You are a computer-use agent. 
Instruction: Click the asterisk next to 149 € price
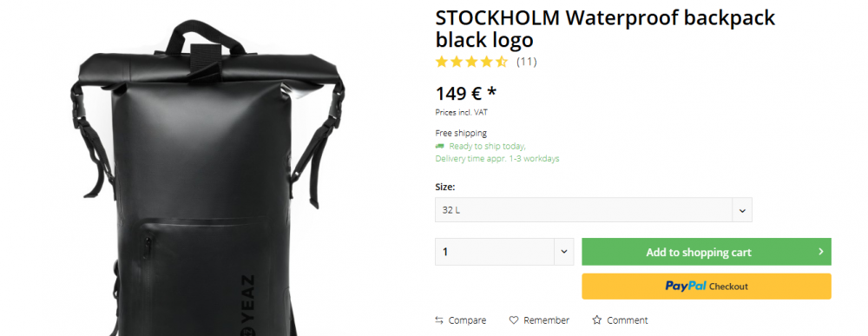point(491,92)
